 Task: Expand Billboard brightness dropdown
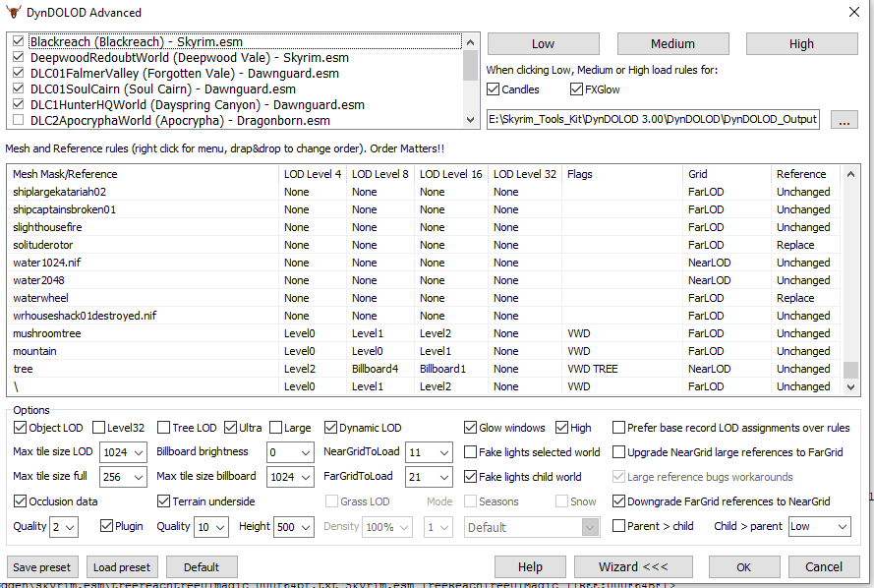pos(290,452)
